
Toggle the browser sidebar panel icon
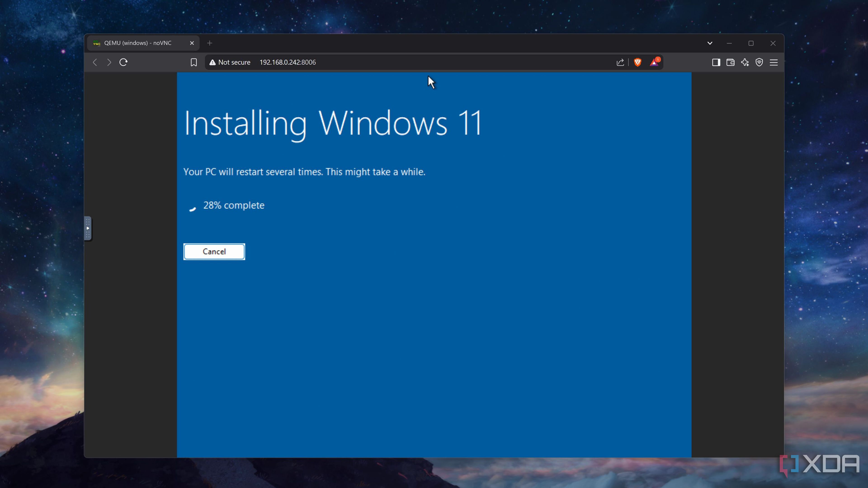tap(716, 62)
